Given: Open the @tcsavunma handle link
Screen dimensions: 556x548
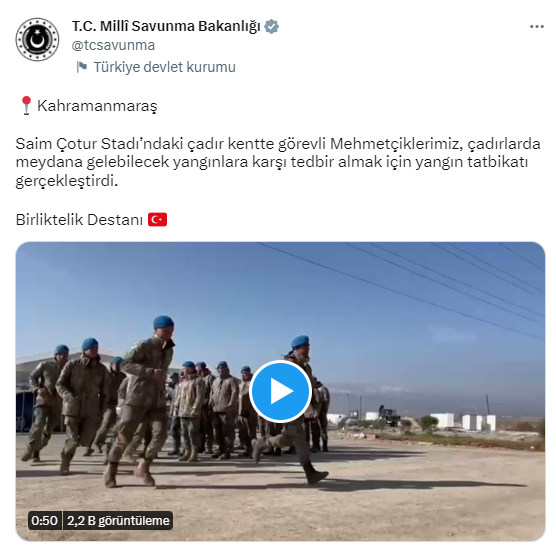Looking at the screenshot, I should 113,45.
